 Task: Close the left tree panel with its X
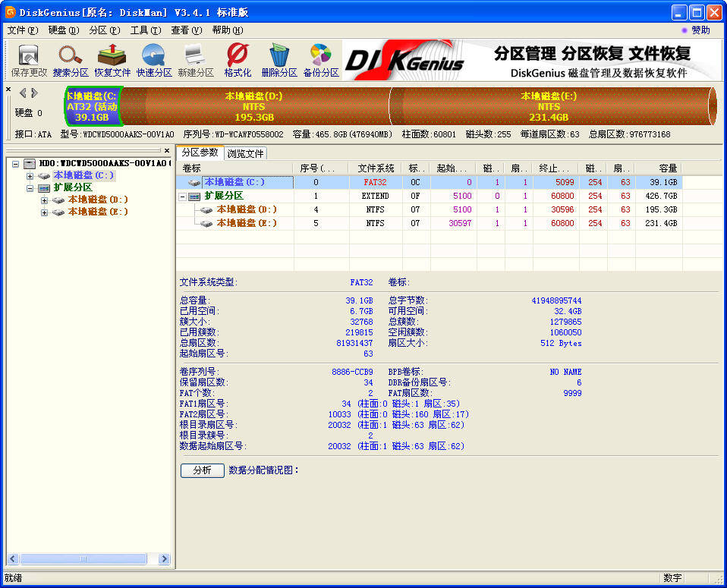[x=168, y=151]
